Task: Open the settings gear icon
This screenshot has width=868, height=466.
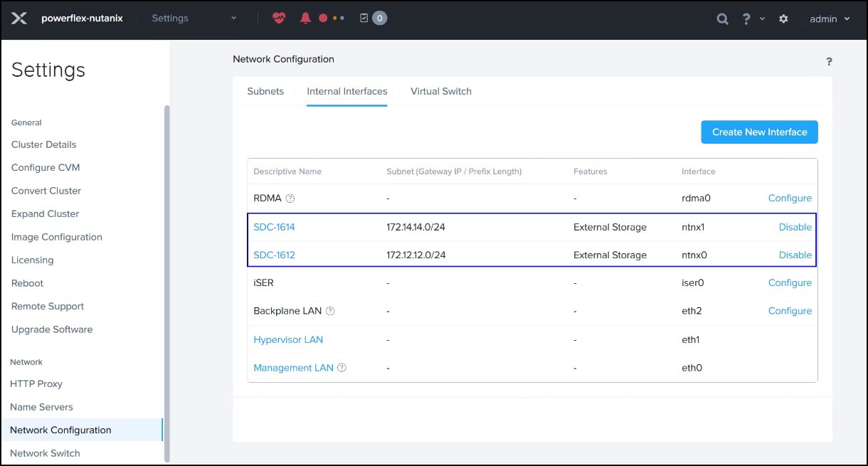Action: (783, 19)
